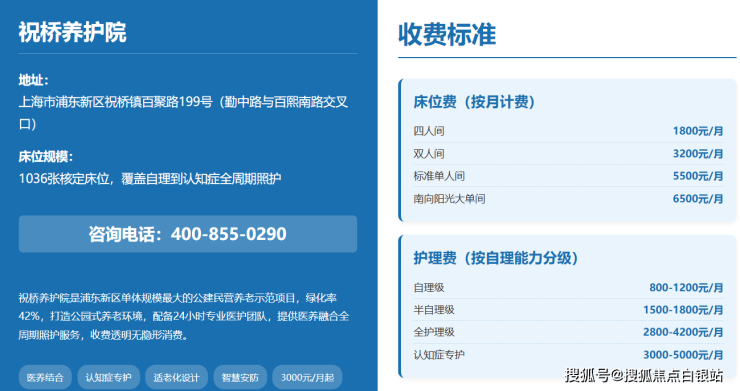Click the 自理级 row label
This screenshot has height=391, width=740.
tap(429, 288)
